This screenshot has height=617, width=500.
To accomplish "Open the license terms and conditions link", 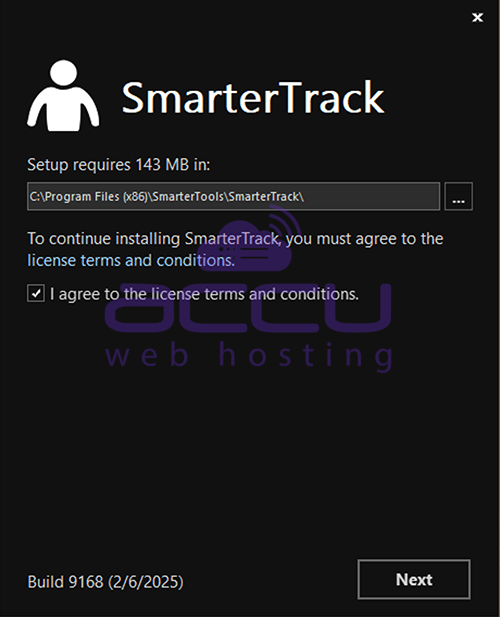I will click(131, 260).
